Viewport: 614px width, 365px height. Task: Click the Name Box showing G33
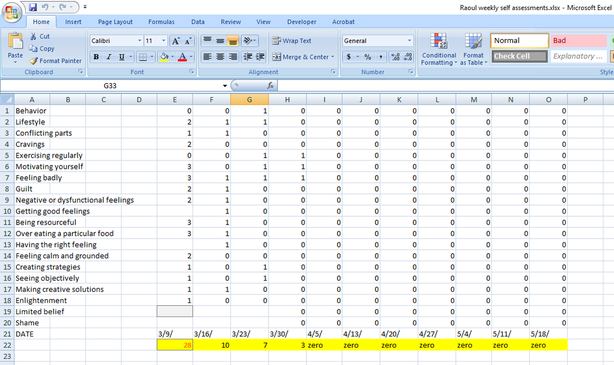110,85
